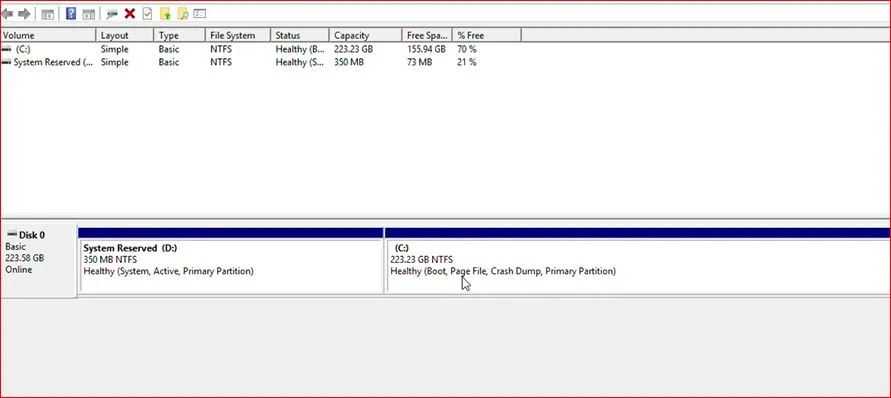Click the 73 MB free space cell

point(419,63)
